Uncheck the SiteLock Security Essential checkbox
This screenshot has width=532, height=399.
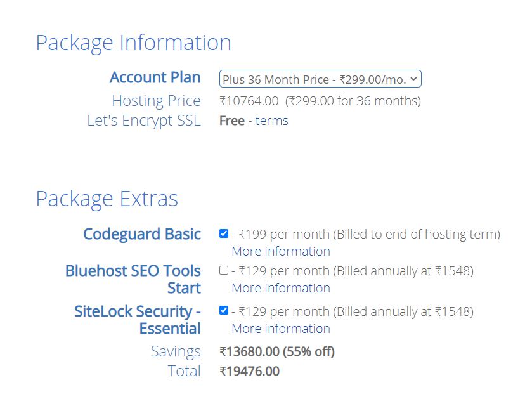pyautogui.click(x=224, y=310)
